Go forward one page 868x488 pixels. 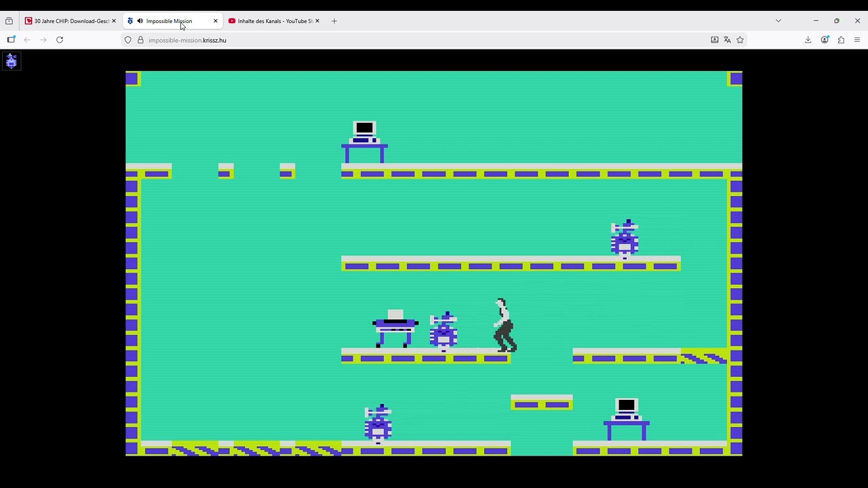(x=43, y=40)
